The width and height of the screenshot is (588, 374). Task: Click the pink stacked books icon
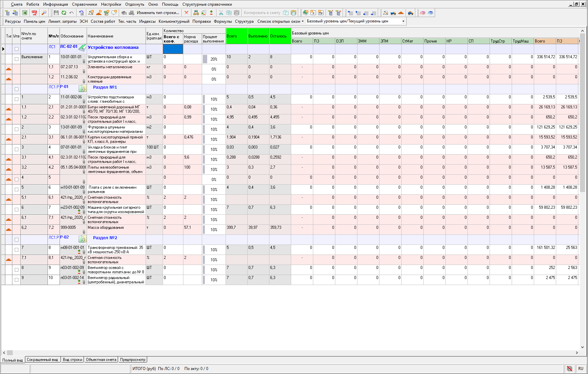(x=423, y=13)
